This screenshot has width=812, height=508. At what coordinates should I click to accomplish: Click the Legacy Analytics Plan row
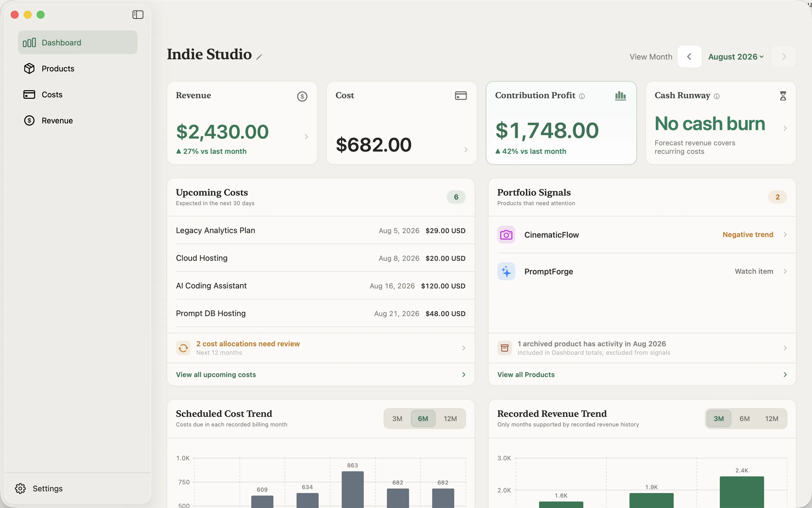pyautogui.click(x=321, y=231)
